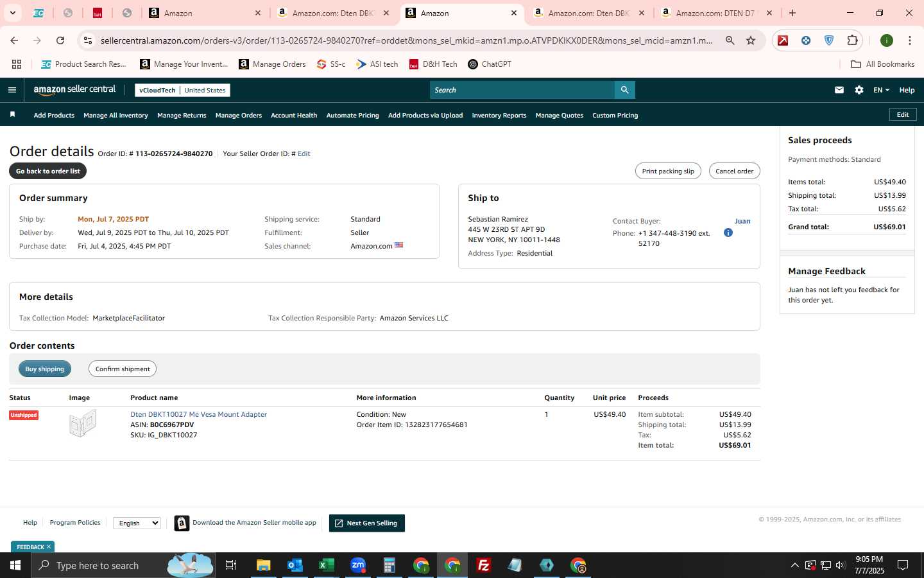
Task: Contact buyer Juan link
Action: pos(742,221)
